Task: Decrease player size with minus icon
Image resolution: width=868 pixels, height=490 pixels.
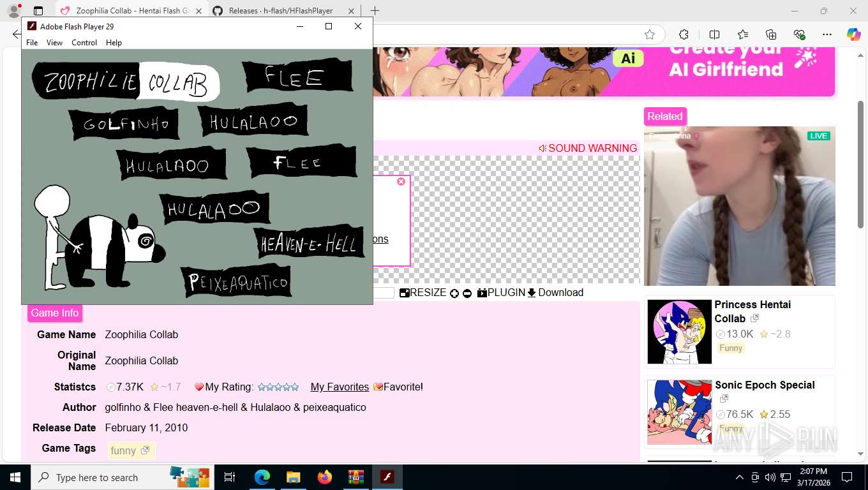Action: click(x=467, y=293)
